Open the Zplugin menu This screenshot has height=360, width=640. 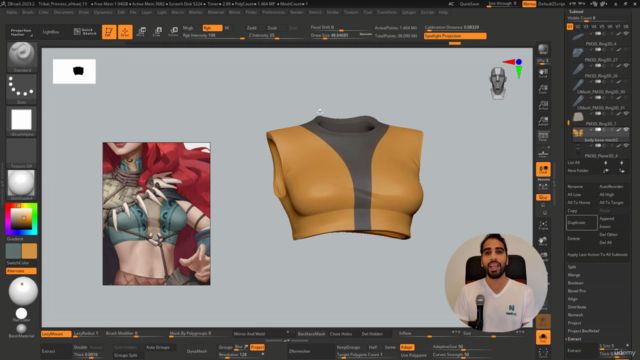[x=409, y=12]
